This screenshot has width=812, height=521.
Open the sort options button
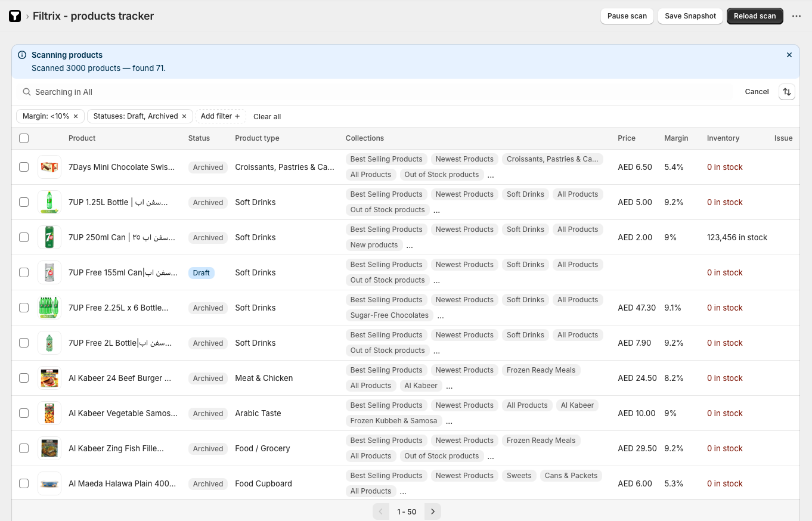[787, 92]
